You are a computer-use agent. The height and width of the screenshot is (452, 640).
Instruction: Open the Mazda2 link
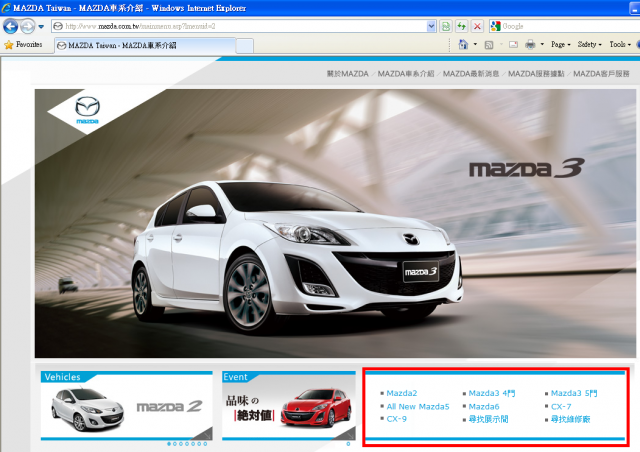pyautogui.click(x=402, y=393)
